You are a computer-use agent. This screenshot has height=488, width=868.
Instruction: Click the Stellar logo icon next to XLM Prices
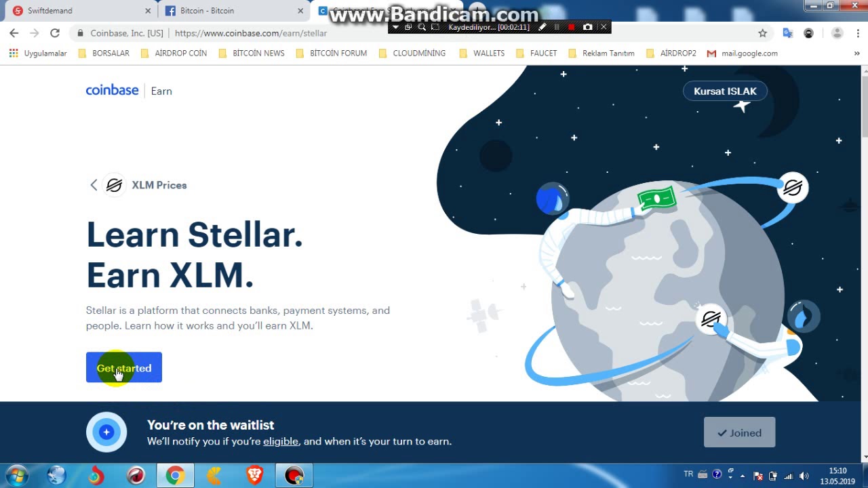114,185
